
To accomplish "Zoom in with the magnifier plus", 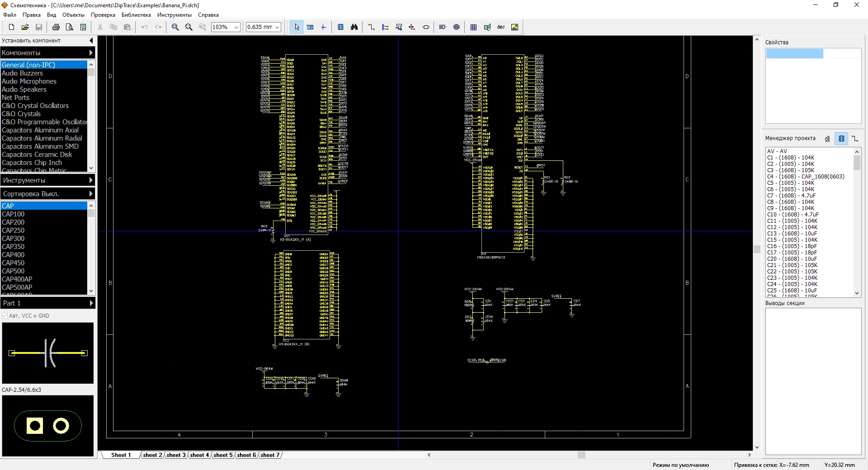I will pos(175,27).
